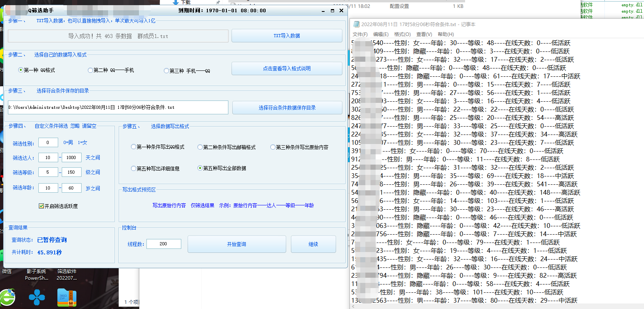Click the 筛选等级 maximum field showing 150
The height and width of the screenshot is (309, 644).
click(x=71, y=172)
